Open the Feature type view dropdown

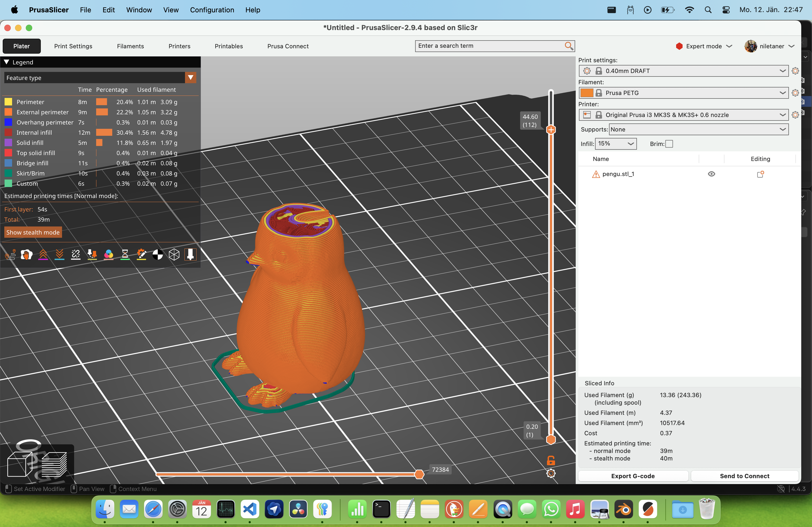point(100,78)
